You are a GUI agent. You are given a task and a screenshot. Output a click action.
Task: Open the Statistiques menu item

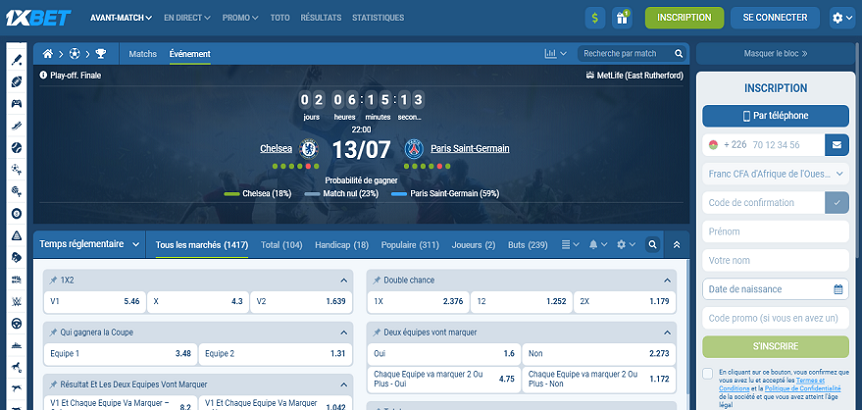pos(378,18)
